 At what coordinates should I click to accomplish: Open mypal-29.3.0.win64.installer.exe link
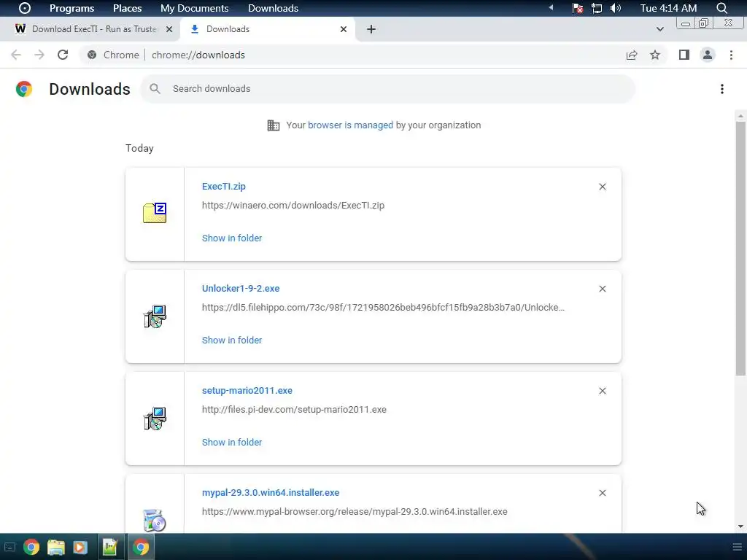tap(271, 493)
